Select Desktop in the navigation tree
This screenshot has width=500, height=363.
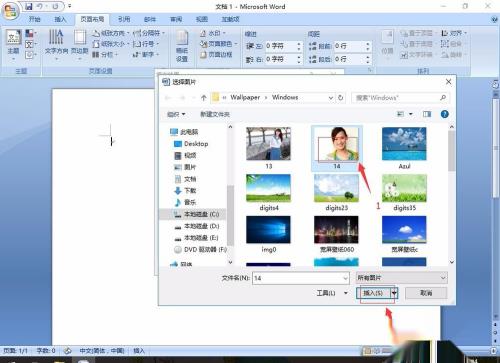[x=191, y=144]
